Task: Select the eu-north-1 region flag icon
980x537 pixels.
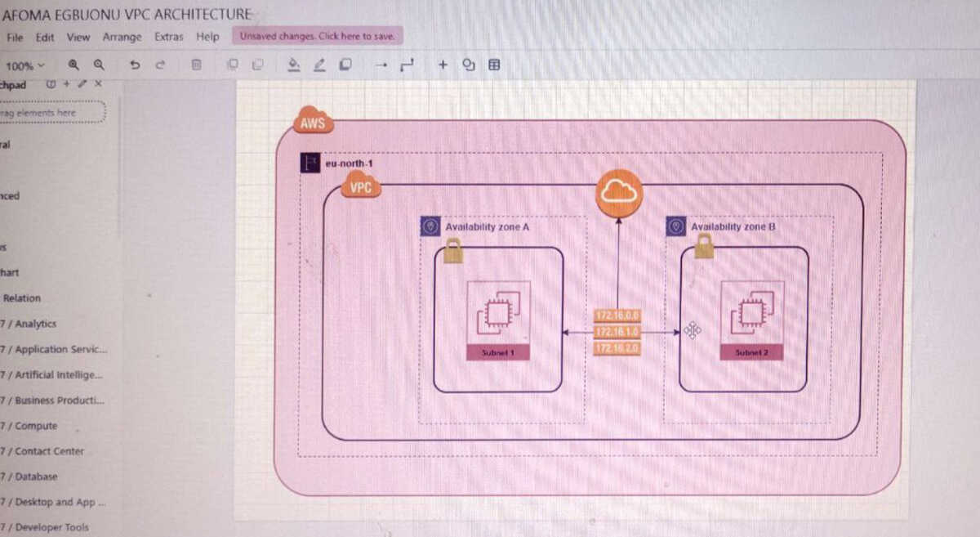Action: click(x=310, y=163)
